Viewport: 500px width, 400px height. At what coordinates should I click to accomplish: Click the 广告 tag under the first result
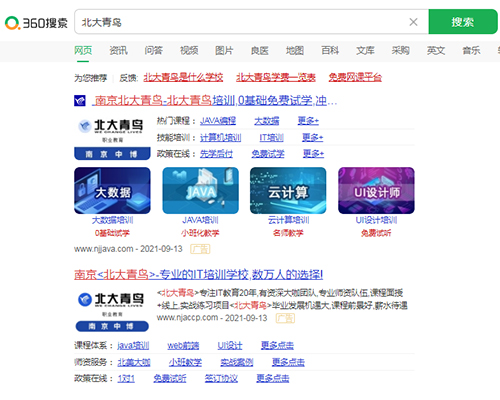pyautogui.click(x=200, y=249)
